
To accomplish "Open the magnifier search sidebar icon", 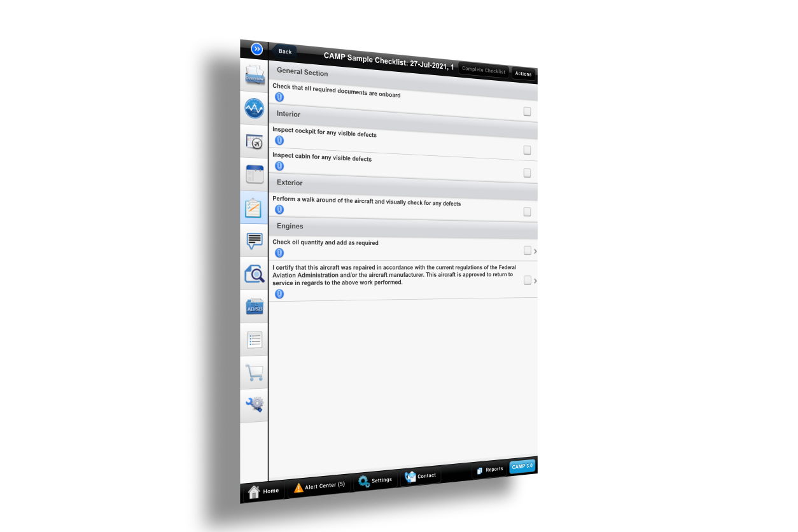I will tap(254, 274).
